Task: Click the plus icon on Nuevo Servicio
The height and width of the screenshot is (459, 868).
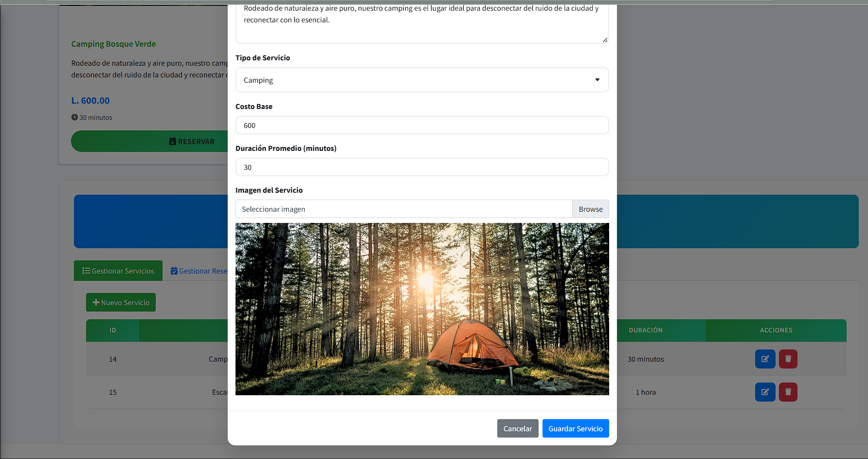Action: 96,303
